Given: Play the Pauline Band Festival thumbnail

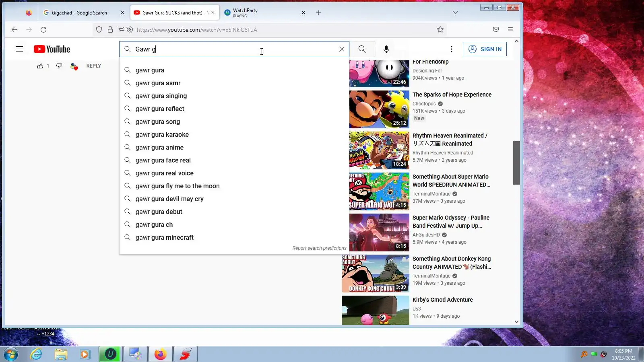Looking at the screenshot, I should coord(379,232).
